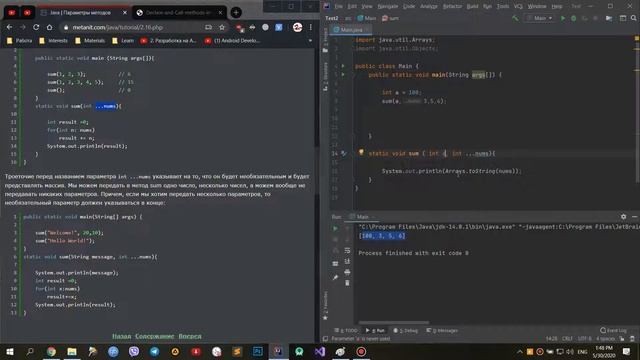This screenshot has height=360, width=640.
Task: Clear console with trash icon
Action: coord(347,283)
